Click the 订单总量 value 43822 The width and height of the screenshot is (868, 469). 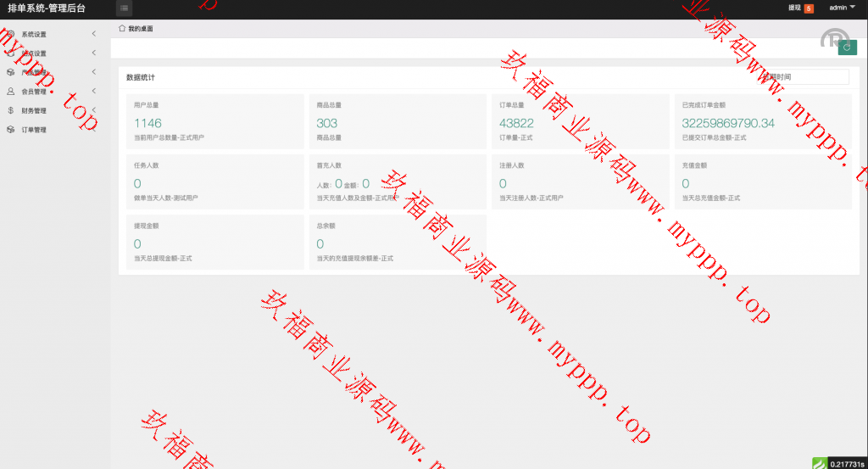(x=516, y=124)
